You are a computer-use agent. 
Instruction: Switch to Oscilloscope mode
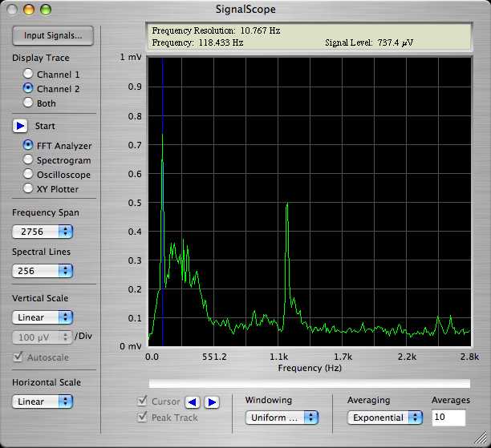[x=29, y=175]
